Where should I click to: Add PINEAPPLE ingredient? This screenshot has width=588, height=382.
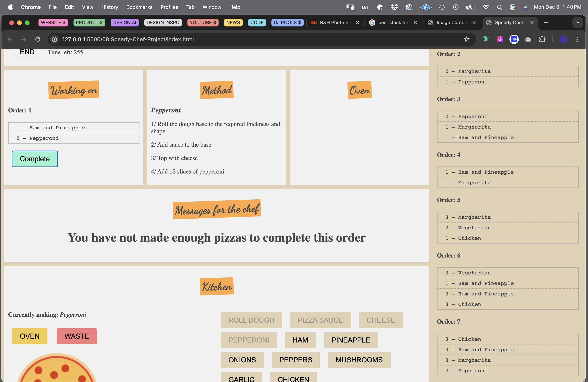tap(351, 340)
